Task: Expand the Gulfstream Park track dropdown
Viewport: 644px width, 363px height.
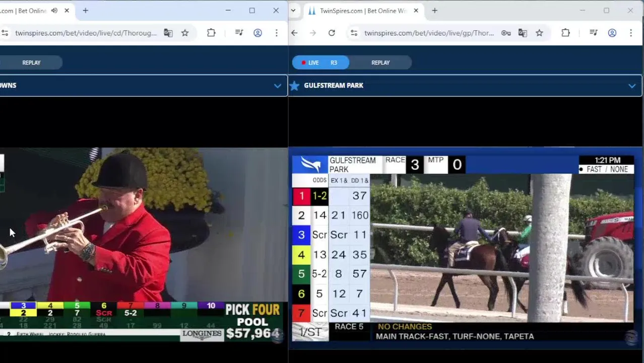Action: pos(632,86)
